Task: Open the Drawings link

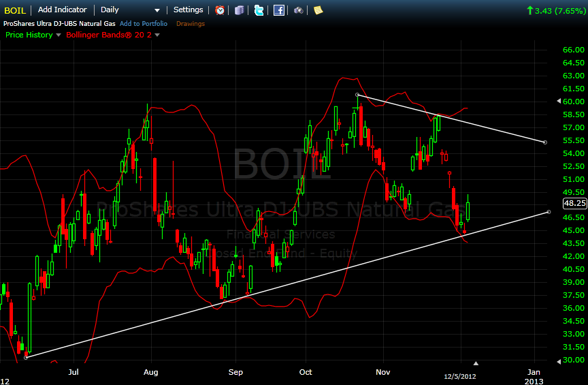Action: pos(191,24)
